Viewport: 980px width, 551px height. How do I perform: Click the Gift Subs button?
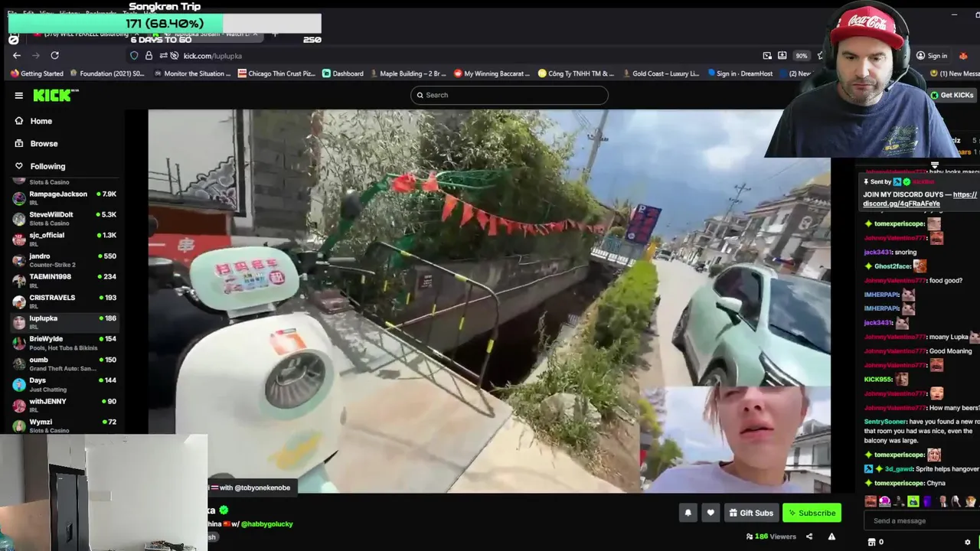(x=751, y=513)
